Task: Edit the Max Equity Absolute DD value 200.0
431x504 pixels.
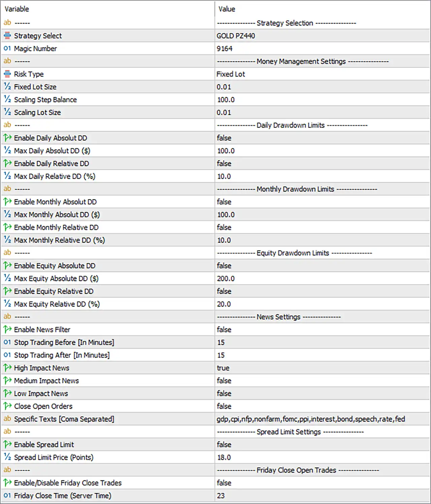Action: (322, 279)
